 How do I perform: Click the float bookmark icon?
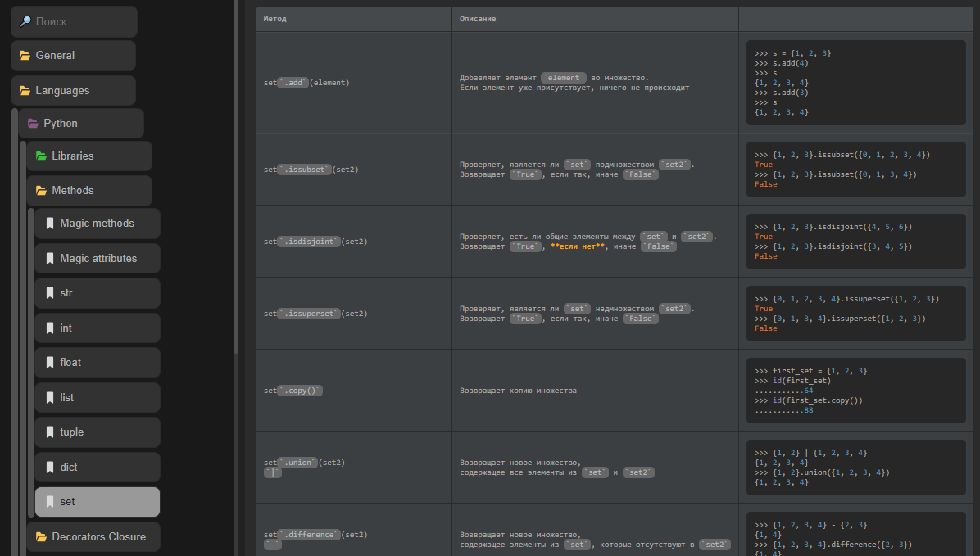pos(50,362)
